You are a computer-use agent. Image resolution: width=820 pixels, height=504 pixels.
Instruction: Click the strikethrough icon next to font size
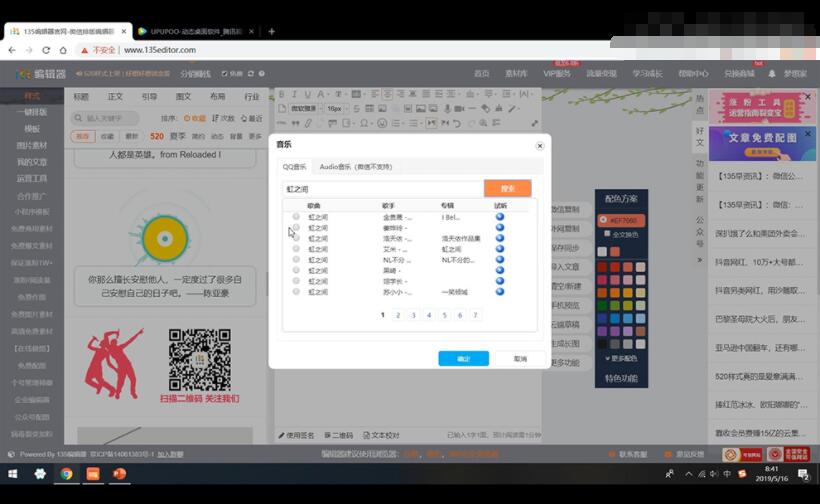point(357,109)
